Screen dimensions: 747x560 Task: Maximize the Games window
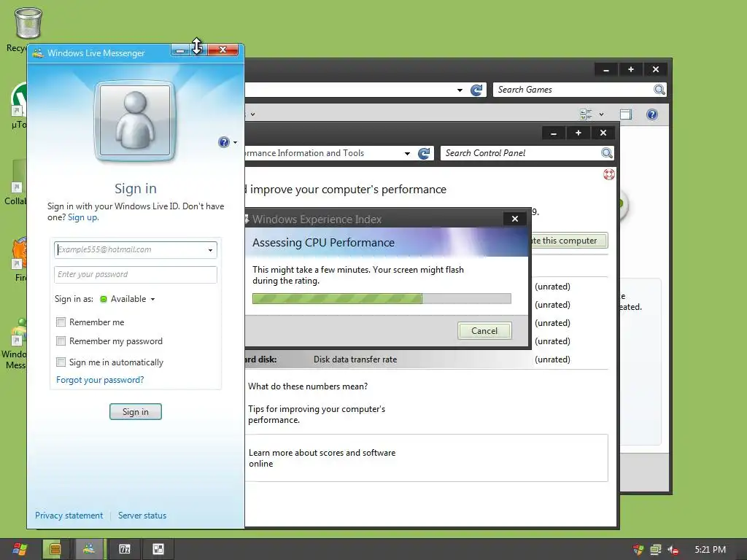pyautogui.click(x=631, y=69)
